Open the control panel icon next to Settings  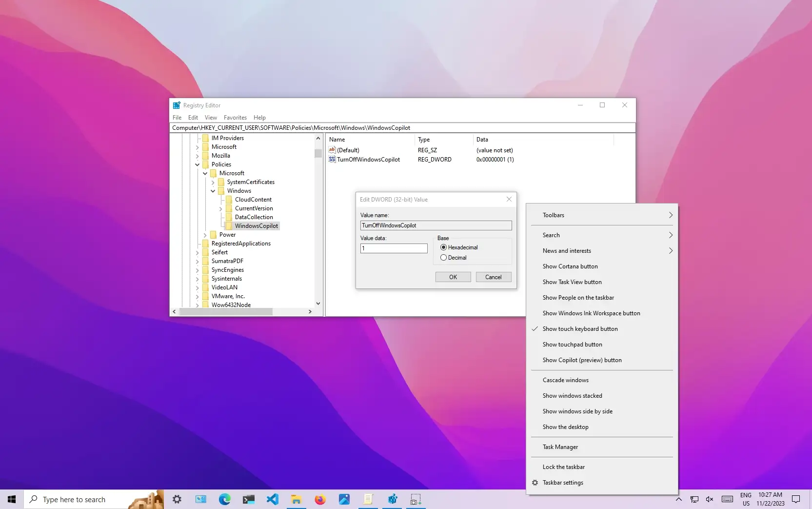pyautogui.click(x=201, y=499)
